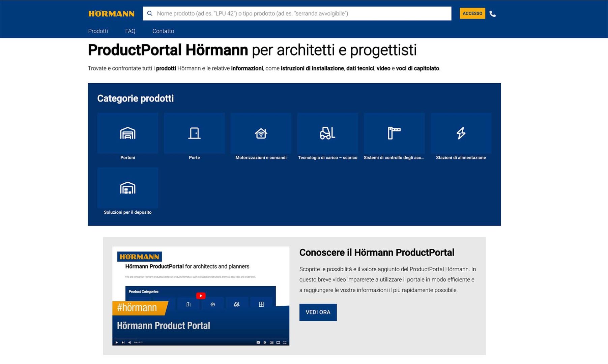Toggle video theater mode icon
608x364 pixels.
tap(278, 342)
